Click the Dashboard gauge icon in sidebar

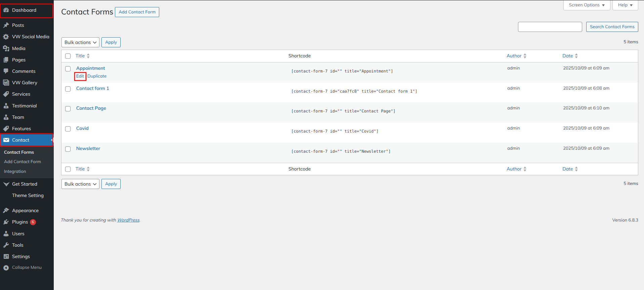(x=6, y=10)
